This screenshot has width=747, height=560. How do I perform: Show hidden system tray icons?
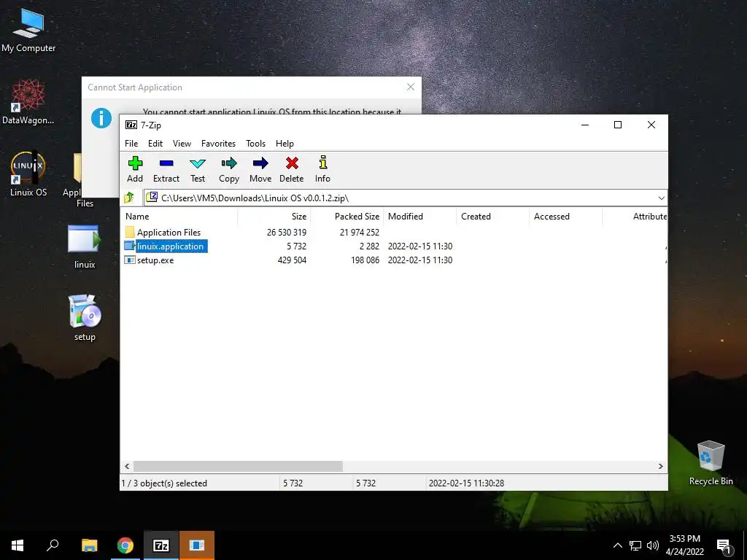[x=617, y=545]
